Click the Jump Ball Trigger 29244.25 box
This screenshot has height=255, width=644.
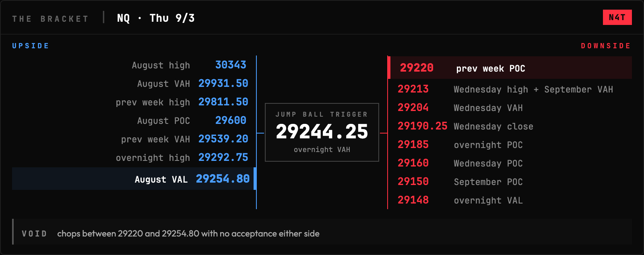(322, 132)
